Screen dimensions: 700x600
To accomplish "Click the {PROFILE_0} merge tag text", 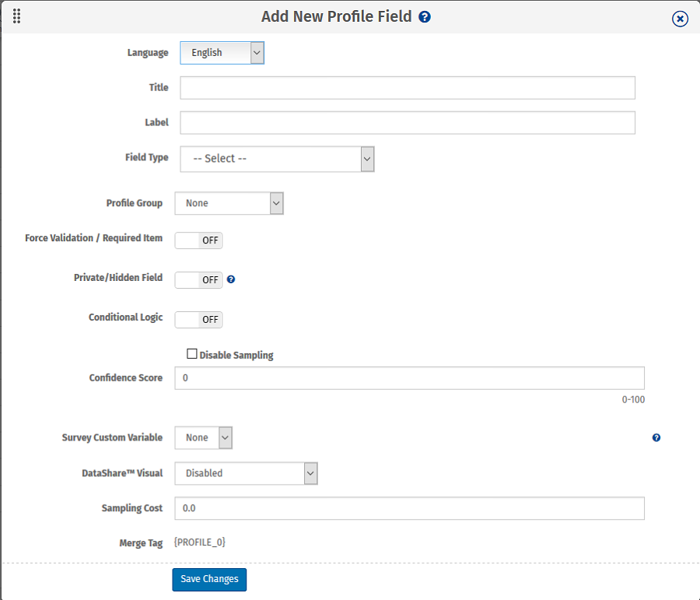I will pos(200,542).
